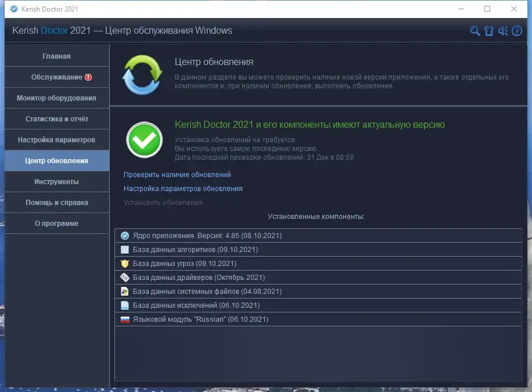Open the Настройка параметров обновления link

click(183, 189)
